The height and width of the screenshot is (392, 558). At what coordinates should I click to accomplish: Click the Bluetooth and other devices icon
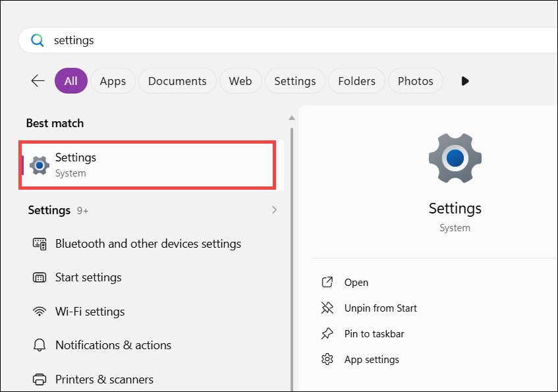tap(40, 244)
